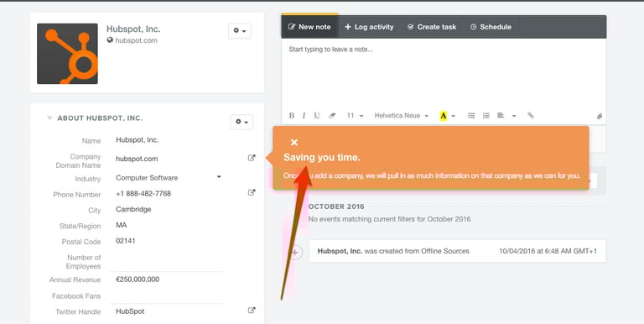644x324 pixels.
Task: Open the Helvetica Neue font dropdown
Action: [x=402, y=116]
